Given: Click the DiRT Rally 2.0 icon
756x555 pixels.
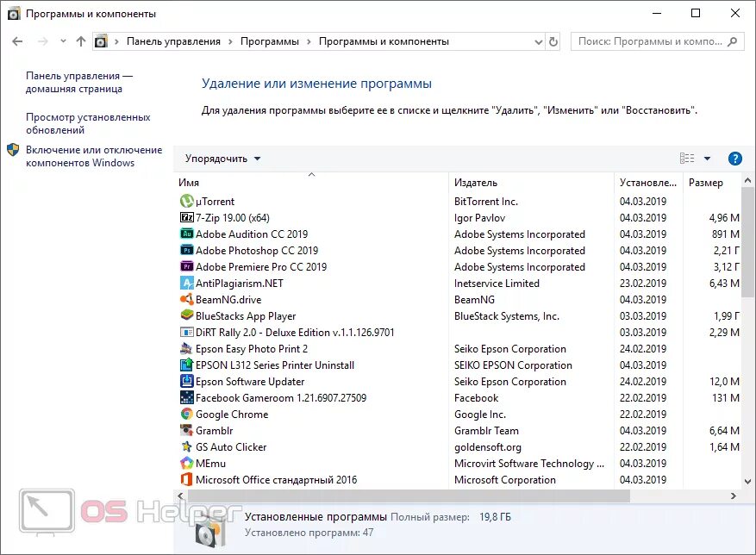Looking at the screenshot, I should coord(186,333).
